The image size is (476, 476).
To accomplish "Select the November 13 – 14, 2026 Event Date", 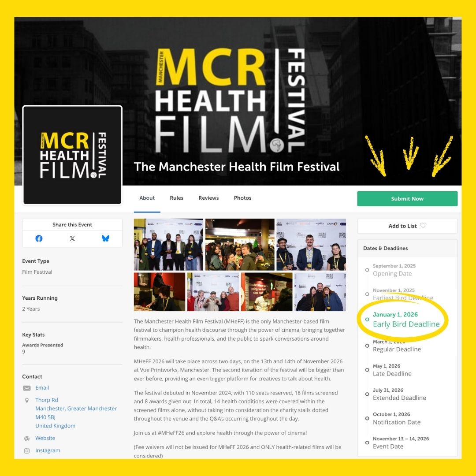I will pos(401,443).
